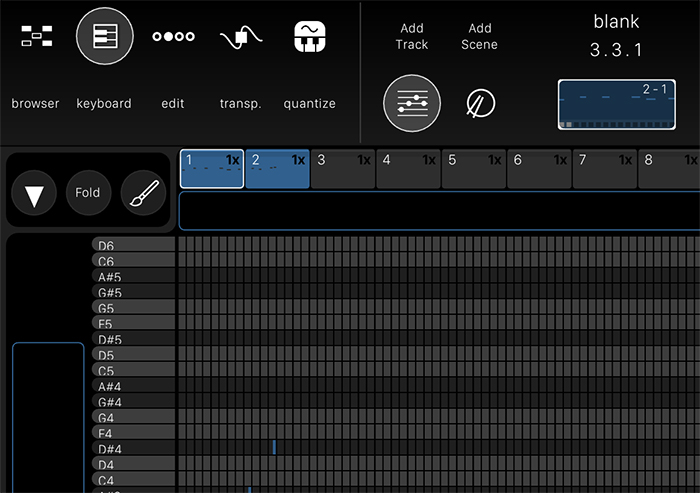Select pattern slot 2
The width and height of the screenshot is (700, 493).
pos(278,169)
